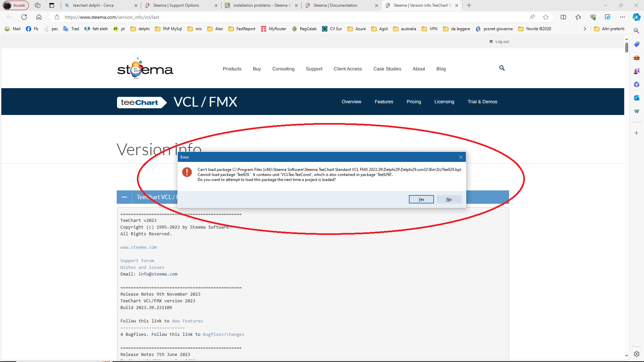The image size is (644, 362).
Task: Click Yes to load package next time
Action: click(x=421, y=199)
